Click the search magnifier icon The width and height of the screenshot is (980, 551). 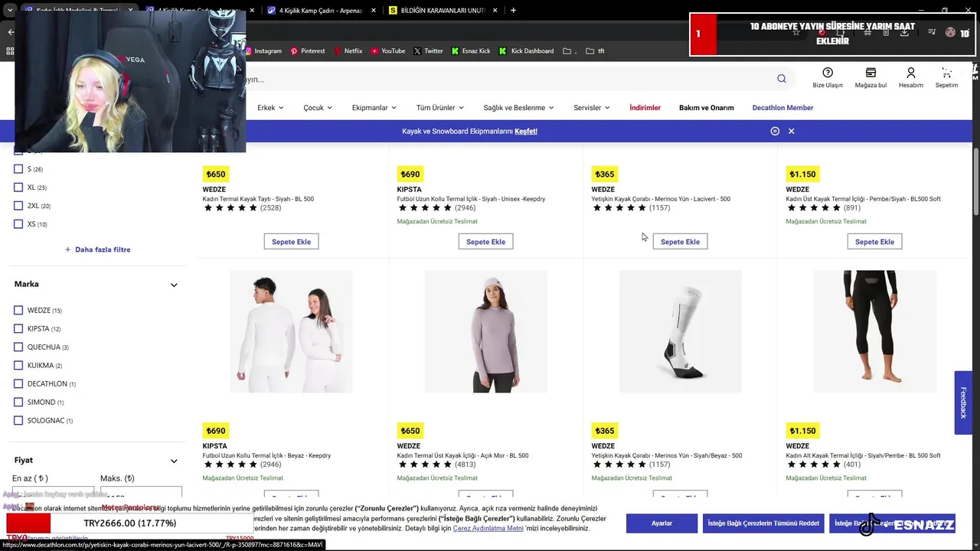tap(781, 78)
